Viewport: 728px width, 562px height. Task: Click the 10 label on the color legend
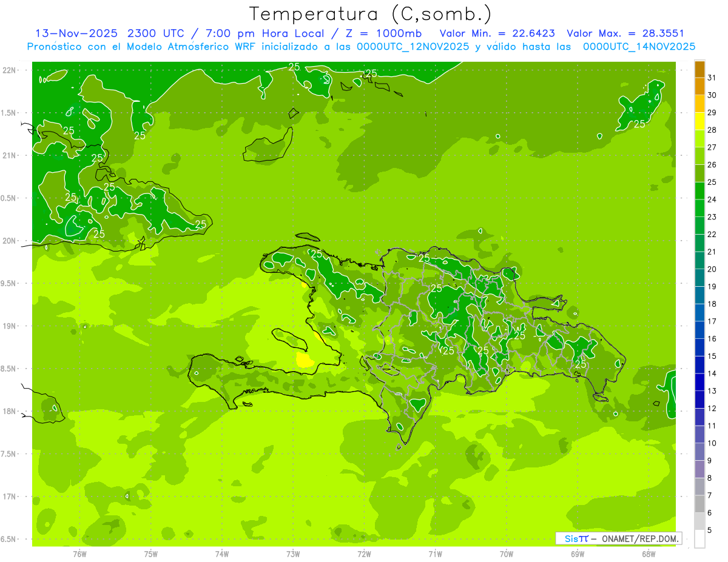tap(712, 443)
